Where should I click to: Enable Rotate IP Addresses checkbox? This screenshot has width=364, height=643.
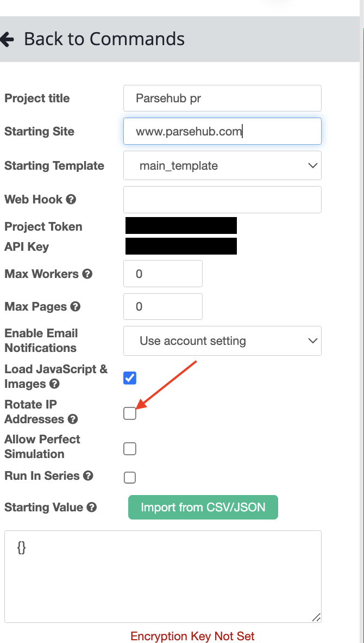tap(130, 414)
